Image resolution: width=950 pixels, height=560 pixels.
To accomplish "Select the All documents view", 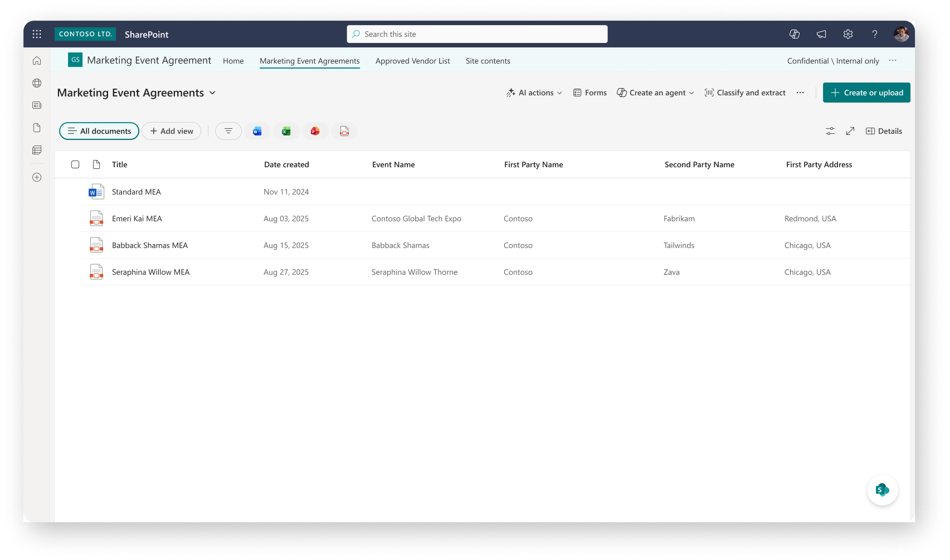I will [99, 131].
